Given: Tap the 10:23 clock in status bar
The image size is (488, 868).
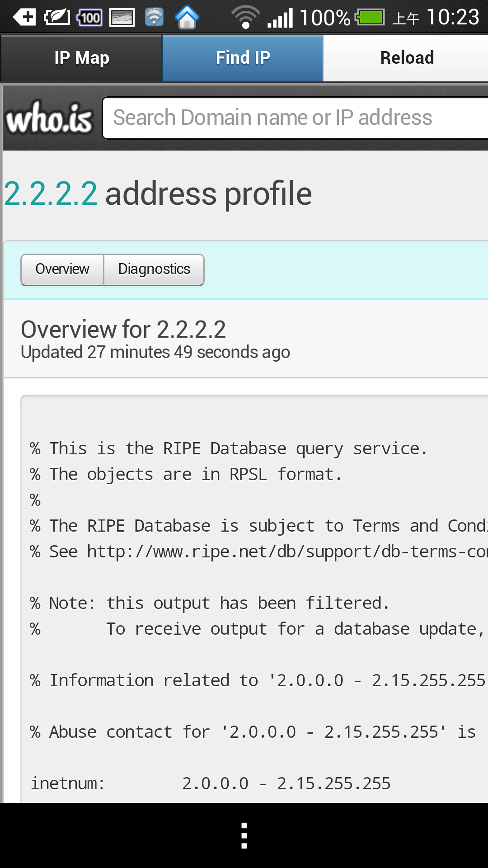Looking at the screenshot, I should (452, 18).
